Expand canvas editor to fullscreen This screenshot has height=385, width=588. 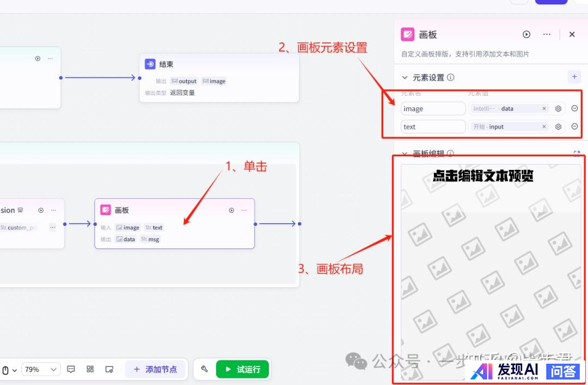[x=577, y=154]
